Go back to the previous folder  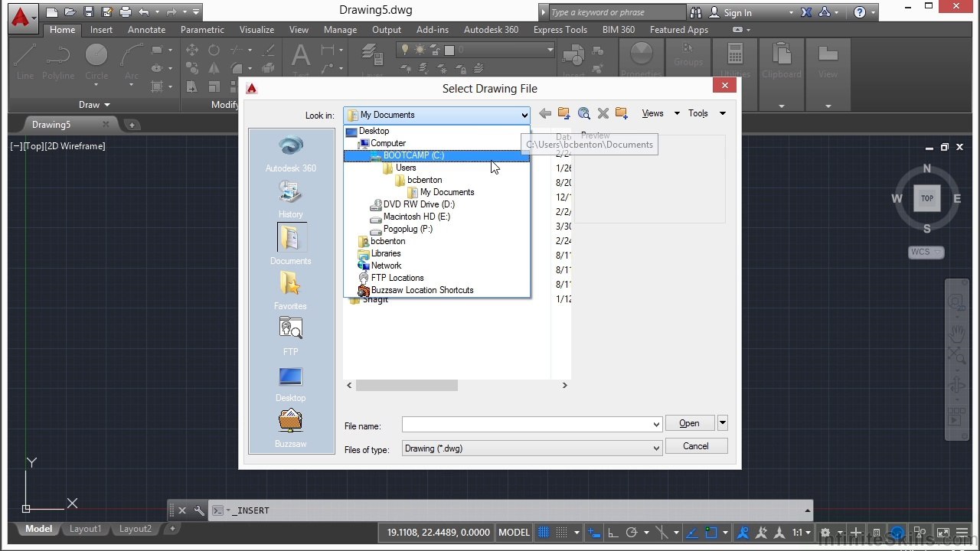545,113
